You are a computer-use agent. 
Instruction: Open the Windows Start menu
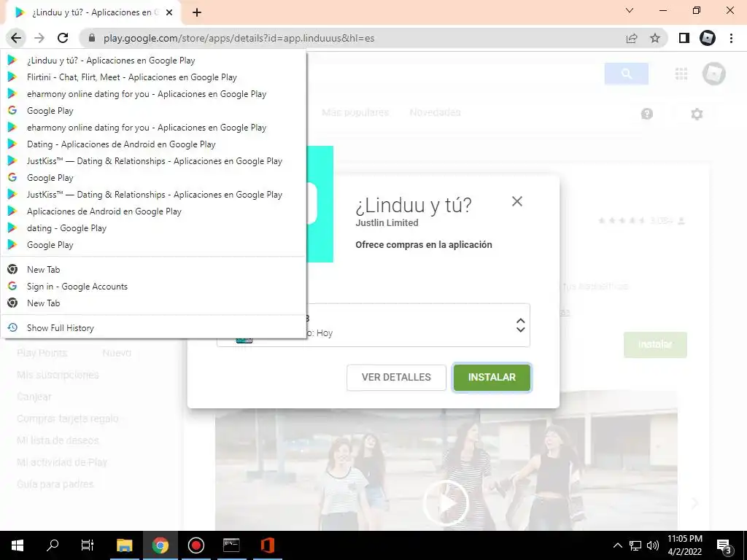click(x=18, y=545)
